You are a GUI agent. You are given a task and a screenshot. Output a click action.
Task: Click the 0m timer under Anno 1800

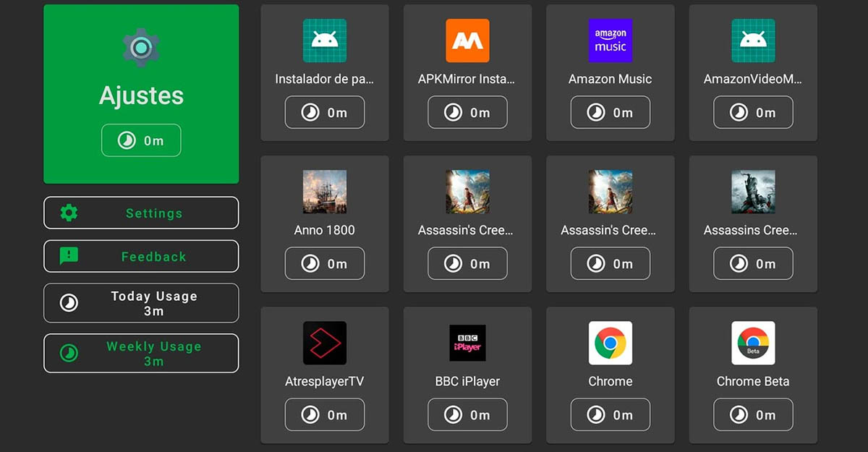(x=324, y=263)
